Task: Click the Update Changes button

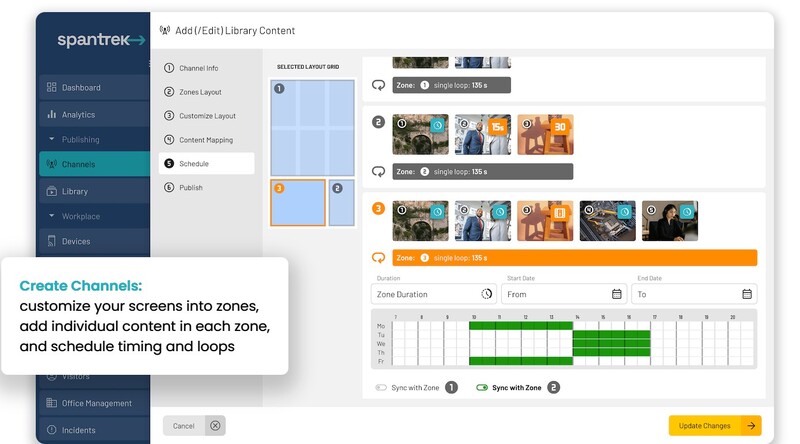Action: coord(714,425)
